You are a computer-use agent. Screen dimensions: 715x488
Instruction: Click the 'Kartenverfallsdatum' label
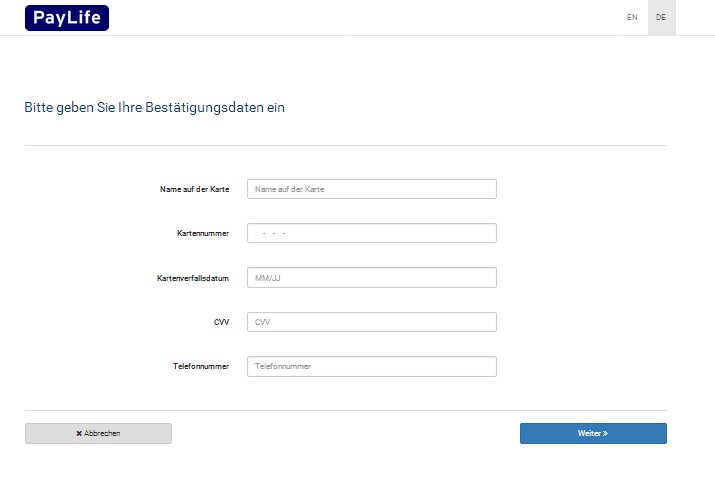click(x=193, y=278)
